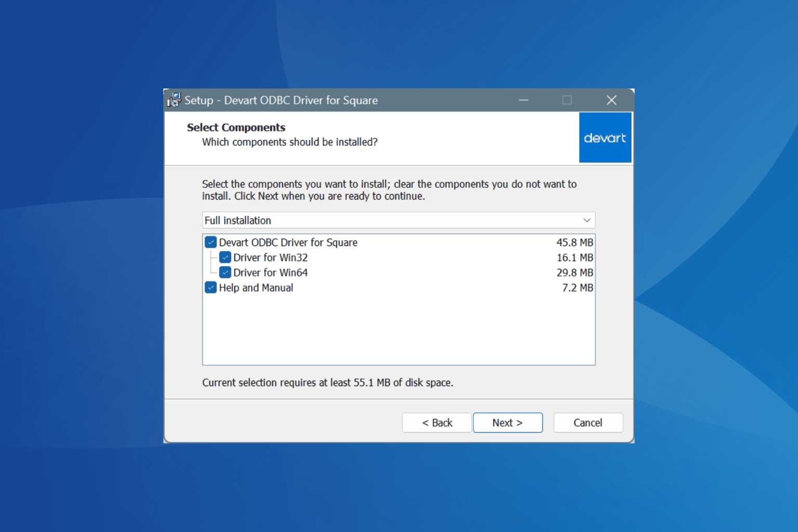Cancel the driver setup

[x=588, y=422]
